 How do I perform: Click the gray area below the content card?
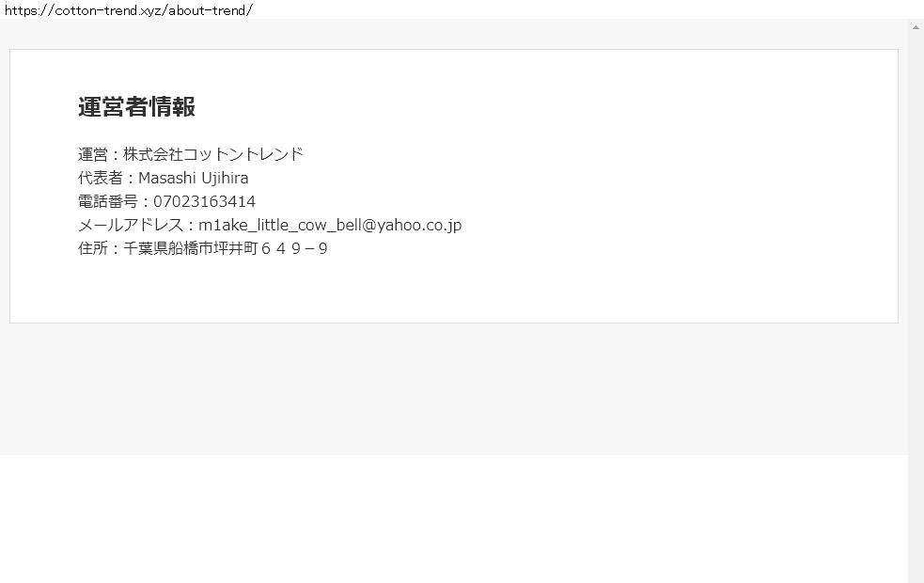pyautogui.click(x=454, y=389)
